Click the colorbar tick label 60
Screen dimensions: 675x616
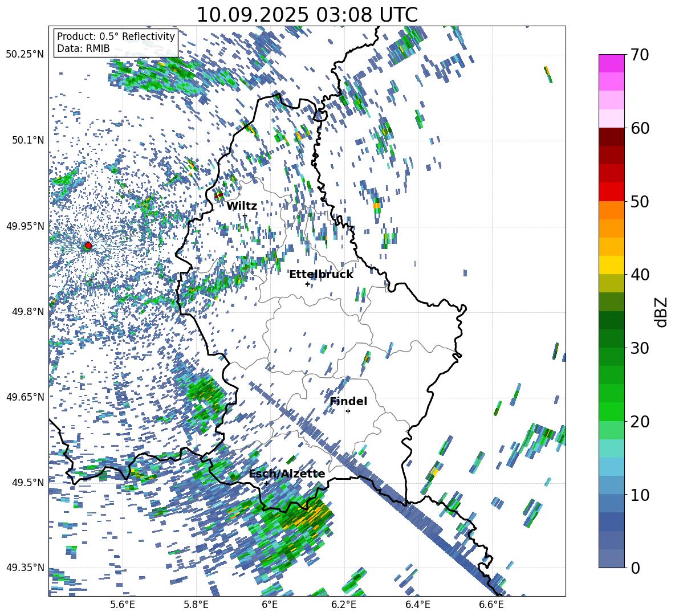(639, 128)
